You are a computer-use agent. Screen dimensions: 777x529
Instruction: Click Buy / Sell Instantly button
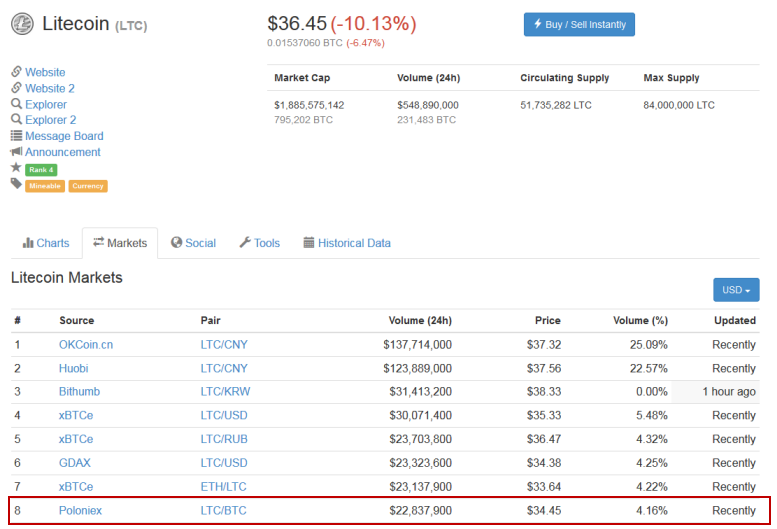pyautogui.click(x=579, y=24)
